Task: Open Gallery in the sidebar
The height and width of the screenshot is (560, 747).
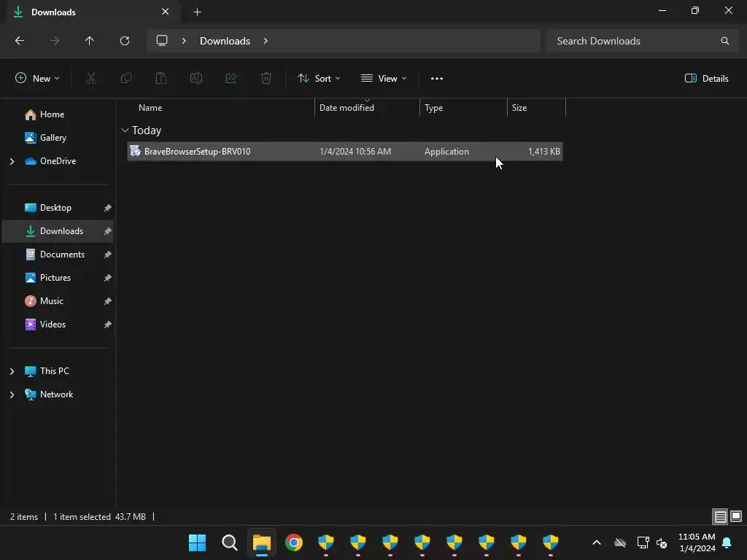Action: pos(53,138)
